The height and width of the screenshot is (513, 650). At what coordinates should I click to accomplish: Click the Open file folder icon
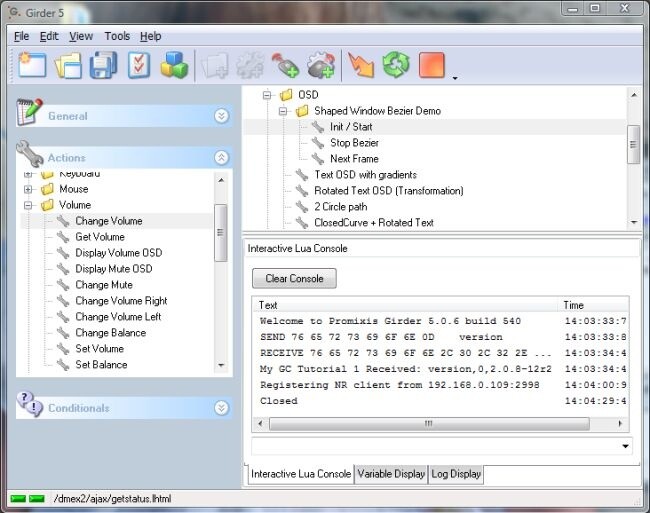[x=68, y=65]
